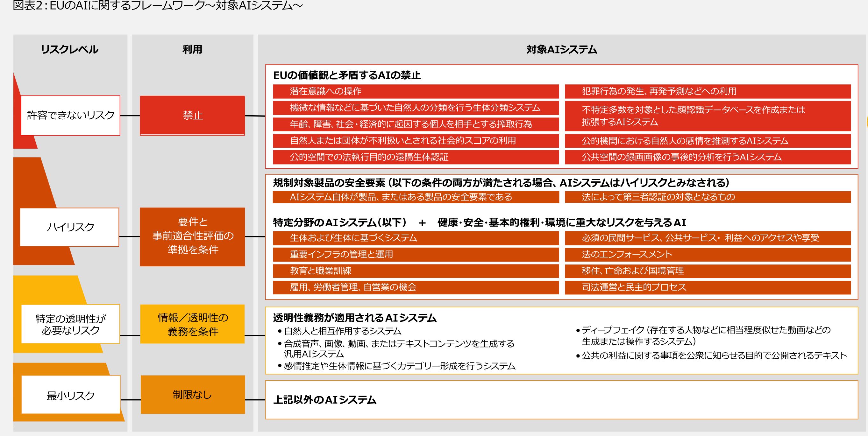Click the red 禁止 box
Image resolution: width=868 pixels, height=436 pixels.
192,116
